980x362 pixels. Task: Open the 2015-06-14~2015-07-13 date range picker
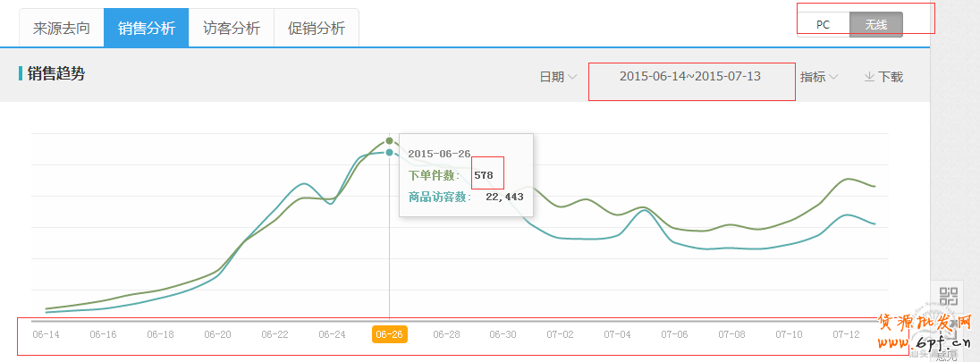click(x=690, y=77)
